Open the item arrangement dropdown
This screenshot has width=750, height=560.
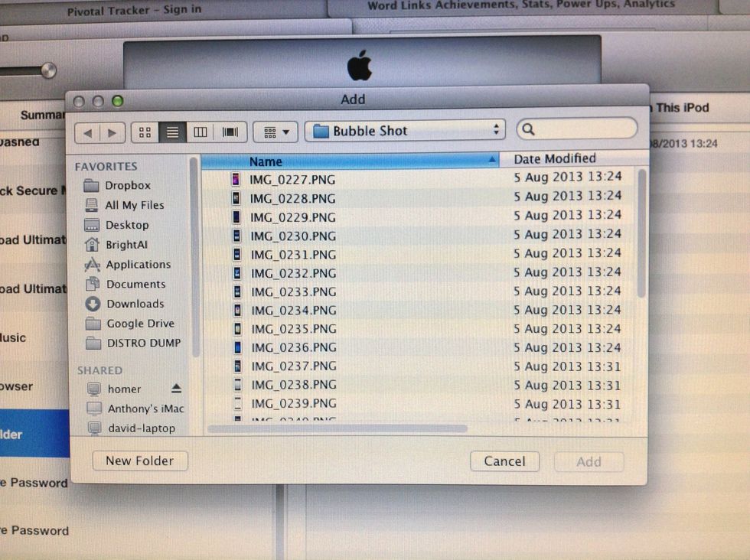tap(274, 132)
